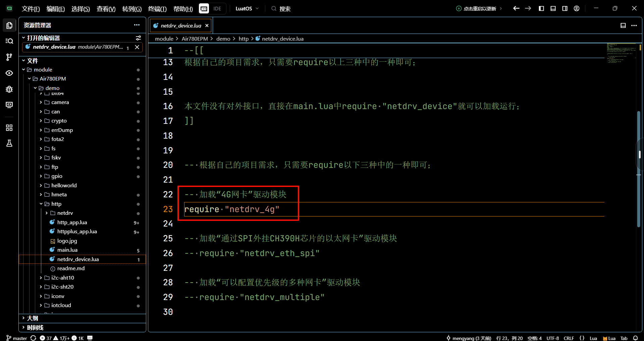Open the Run and Debug bug icon
The image size is (644, 341).
pos(9,89)
